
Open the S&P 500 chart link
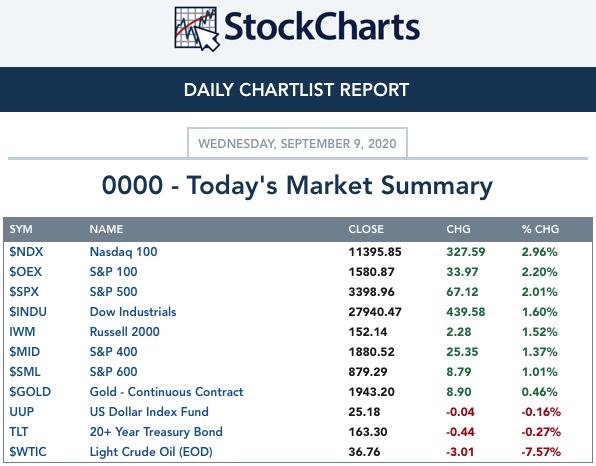113,292
